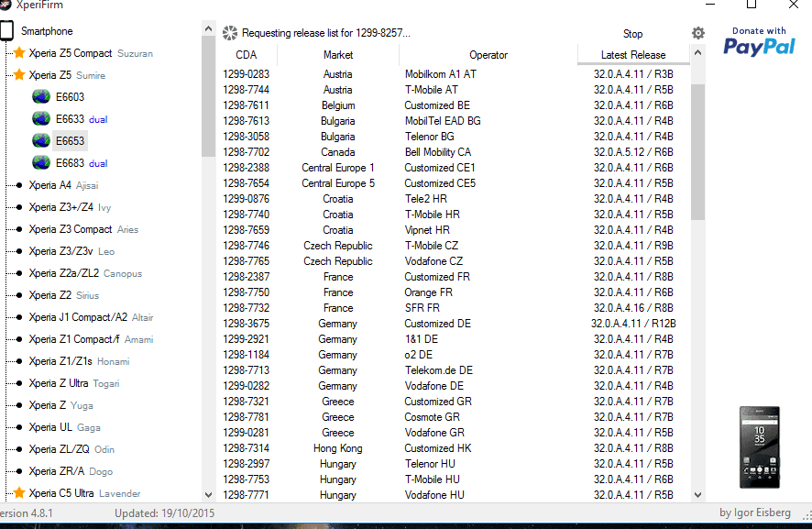Stop the release list request
The image size is (812, 529).
click(632, 34)
